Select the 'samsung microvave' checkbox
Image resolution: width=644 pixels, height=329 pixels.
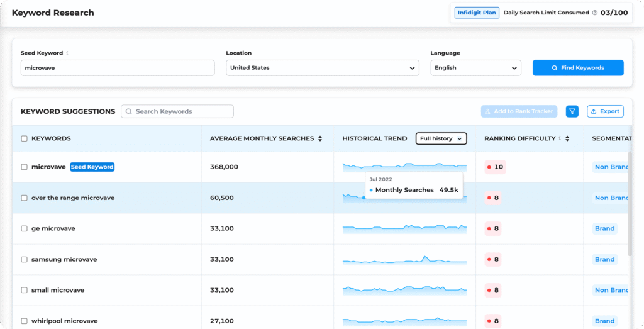coord(24,259)
